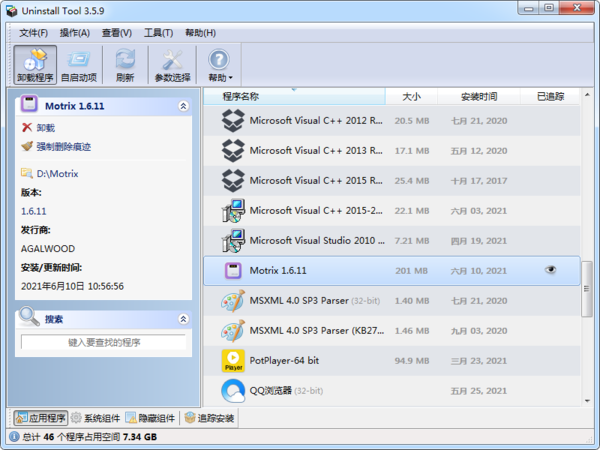Click the 卸载程序 uninstaller toolbar icon
The width and height of the screenshot is (600, 450).
35,63
